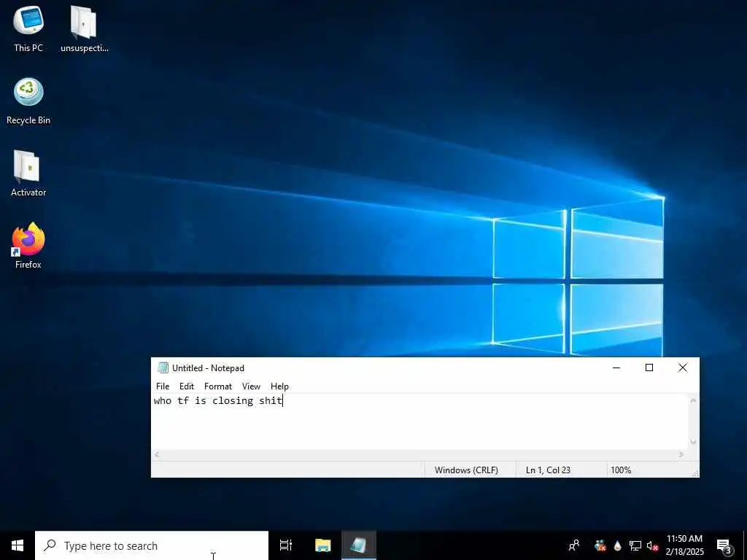Click the Notepad title bar icon
Screen dimensions: 747x560
[163, 367]
